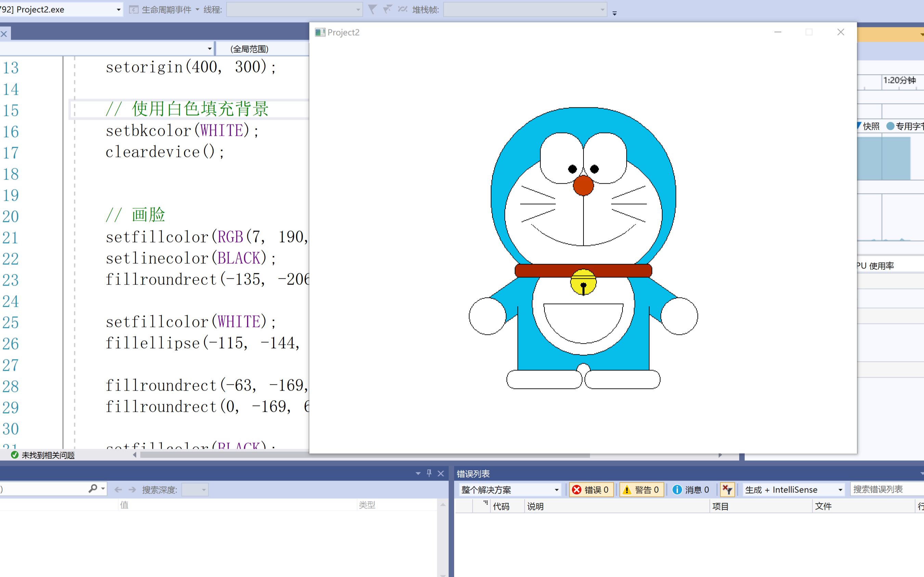Click the toggle threads icon beside 堆栈帧

(x=402, y=9)
